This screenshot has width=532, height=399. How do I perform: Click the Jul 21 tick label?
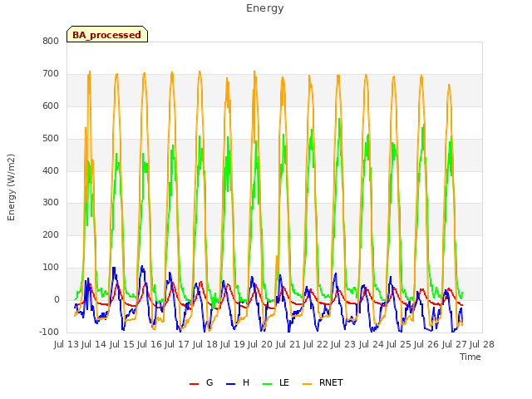pos(288,344)
